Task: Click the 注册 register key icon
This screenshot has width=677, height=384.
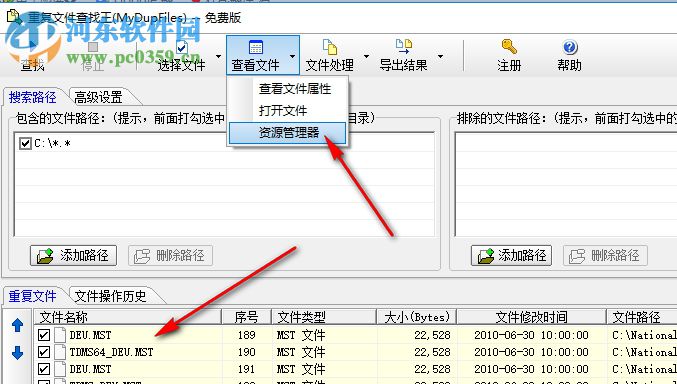Action: tap(509, 47)
